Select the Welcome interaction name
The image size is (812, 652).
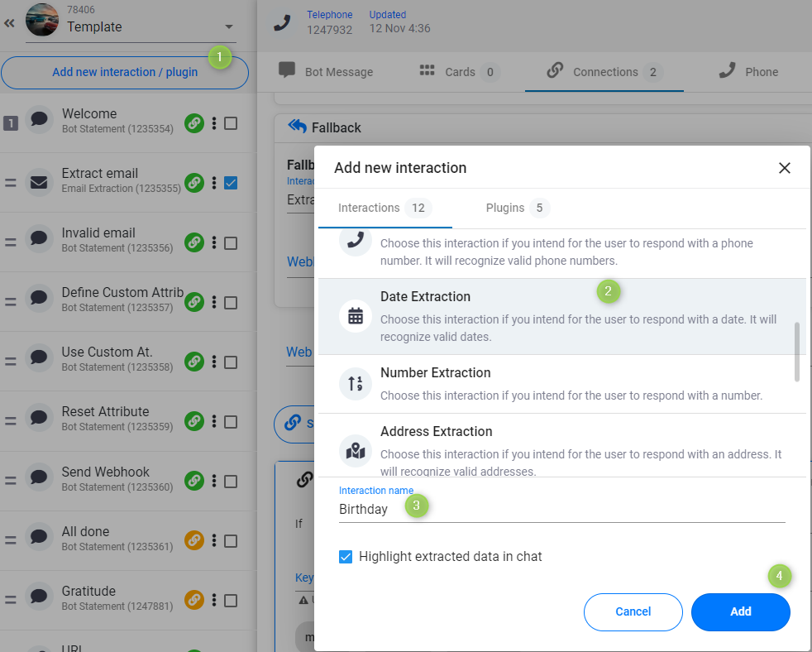coord(89,113)
